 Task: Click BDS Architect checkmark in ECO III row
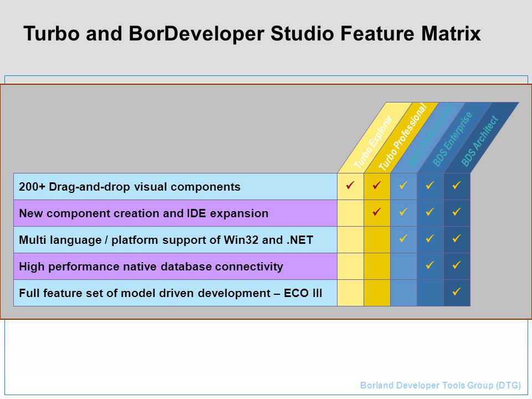457,291
